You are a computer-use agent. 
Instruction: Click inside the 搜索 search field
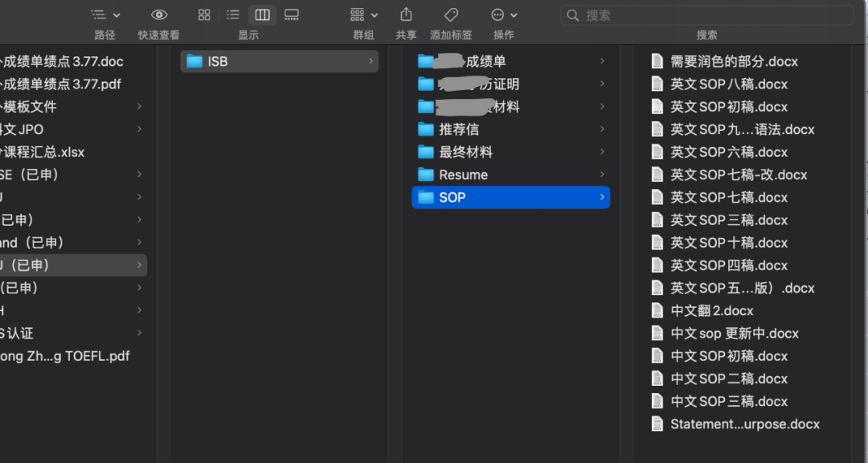707,14
